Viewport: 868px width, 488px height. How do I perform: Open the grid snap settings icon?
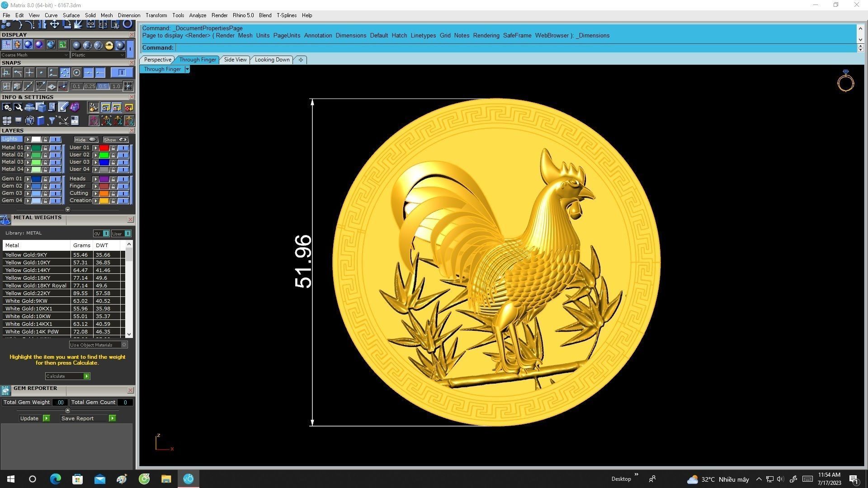(128, 86)
